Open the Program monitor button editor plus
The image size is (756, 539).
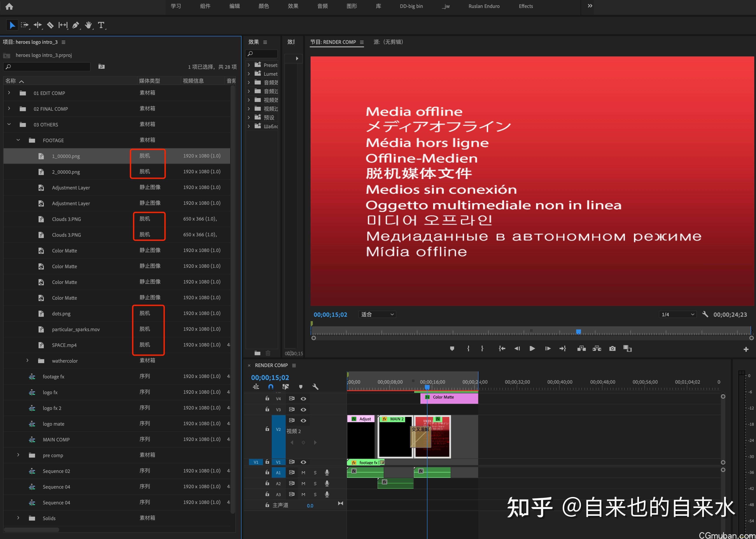(746, 349)
